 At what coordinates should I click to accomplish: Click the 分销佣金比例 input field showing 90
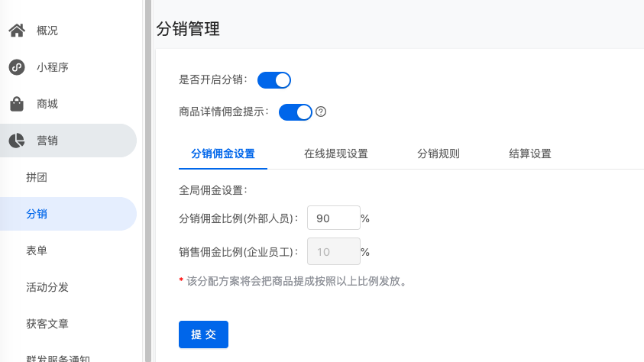tap(334, 218)
